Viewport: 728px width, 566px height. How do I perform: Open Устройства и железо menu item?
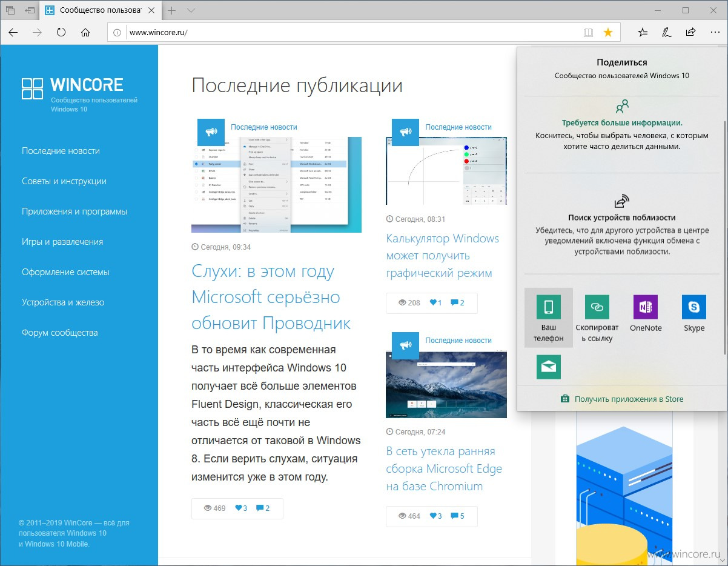click(63, 302)
